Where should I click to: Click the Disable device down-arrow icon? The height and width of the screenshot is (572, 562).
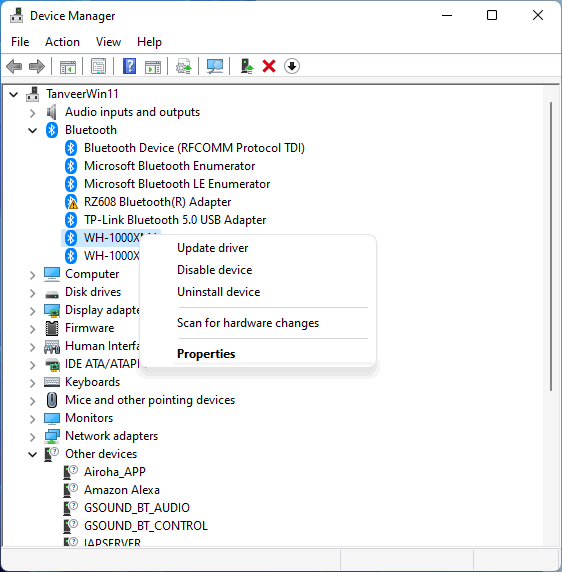point(292,66)
